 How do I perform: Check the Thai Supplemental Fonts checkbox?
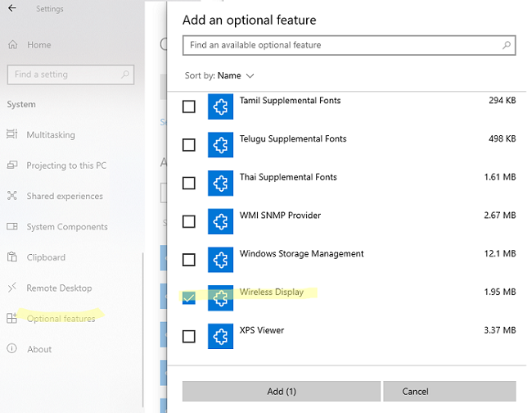(188, 184)
